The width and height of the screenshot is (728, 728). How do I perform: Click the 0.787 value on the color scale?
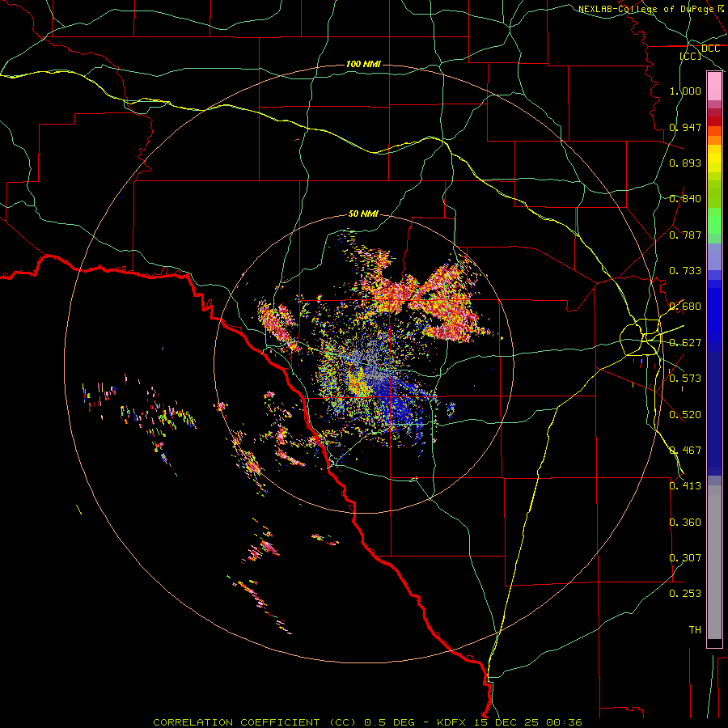[685, 235]
